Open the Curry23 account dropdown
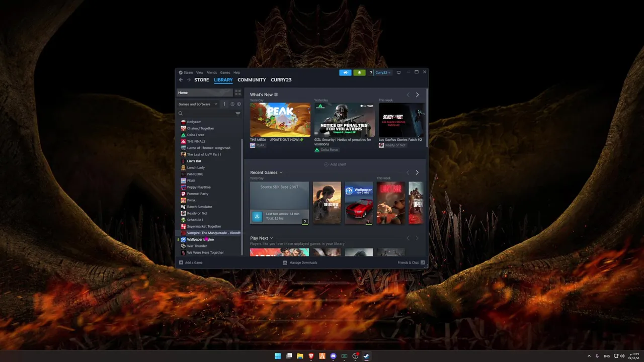The height and width of the screenshot is (362, 644). pos(383,72)
